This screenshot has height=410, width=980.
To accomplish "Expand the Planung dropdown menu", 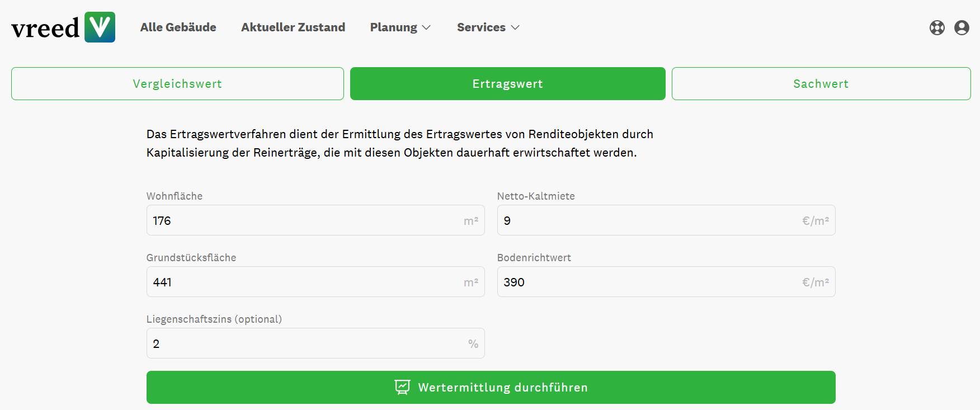I will [400, 27].
